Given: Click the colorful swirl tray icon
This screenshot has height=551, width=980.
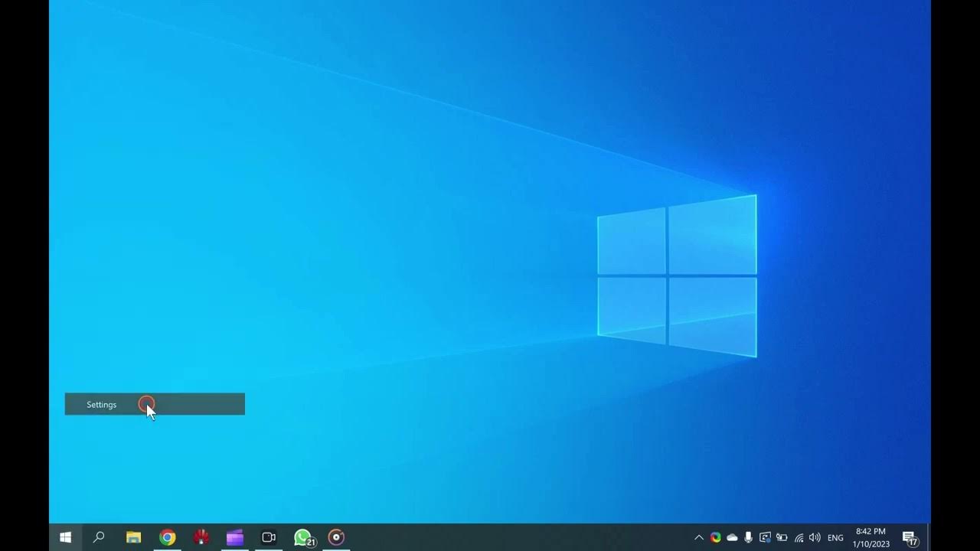Looking at the screenshot, I should 715,538.
